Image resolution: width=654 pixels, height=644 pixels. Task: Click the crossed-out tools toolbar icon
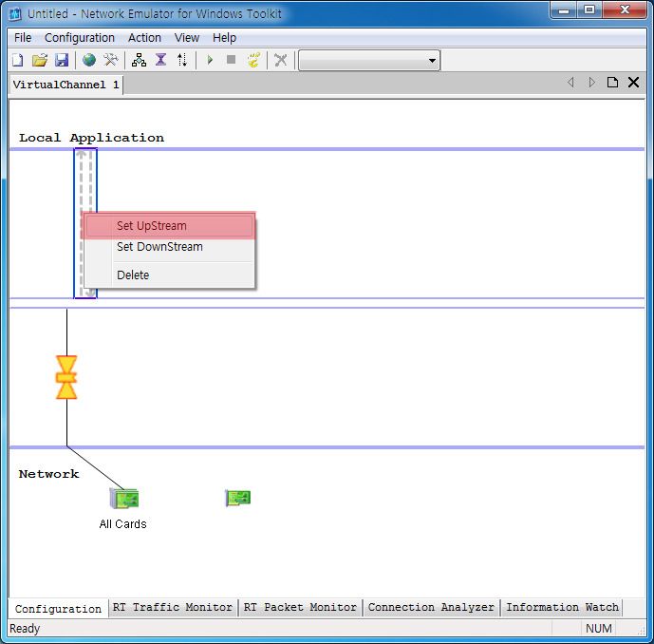(281, 60)
